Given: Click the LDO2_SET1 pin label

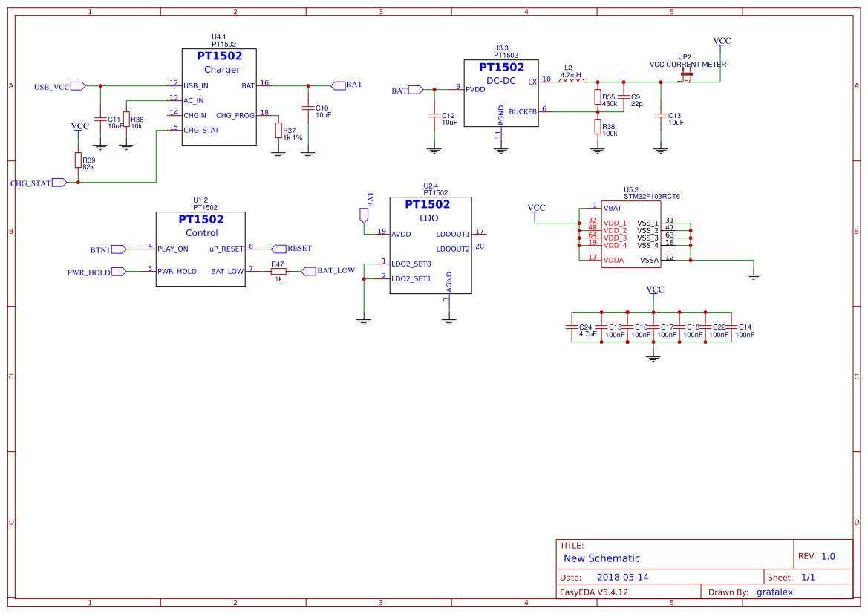Looking at the screenshot, I should [x=411, y=278].
